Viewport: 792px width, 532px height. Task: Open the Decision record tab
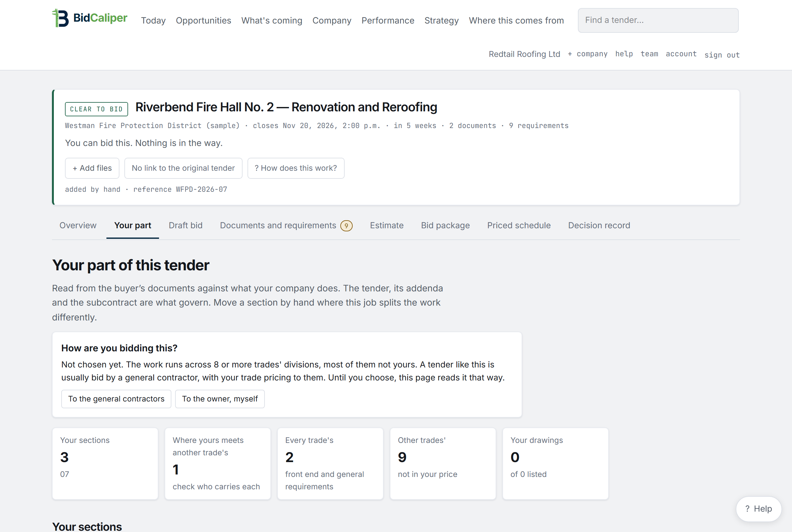click(599, 225)
